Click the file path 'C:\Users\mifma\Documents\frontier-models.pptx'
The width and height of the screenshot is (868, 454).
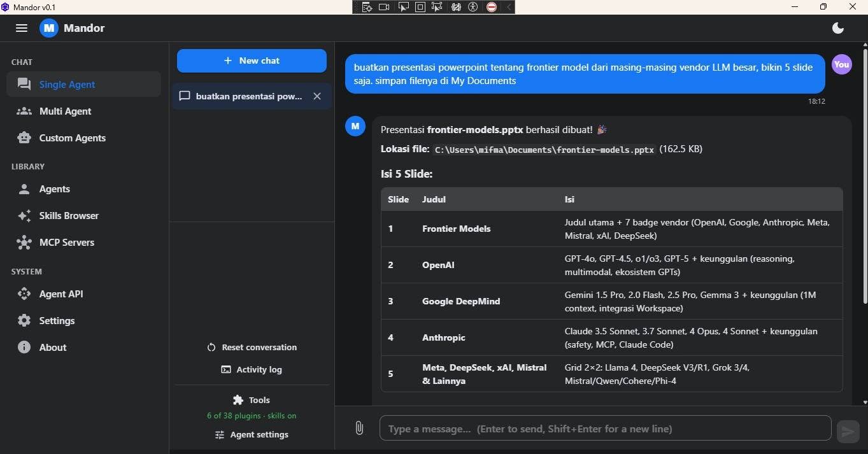click(544, 150)
